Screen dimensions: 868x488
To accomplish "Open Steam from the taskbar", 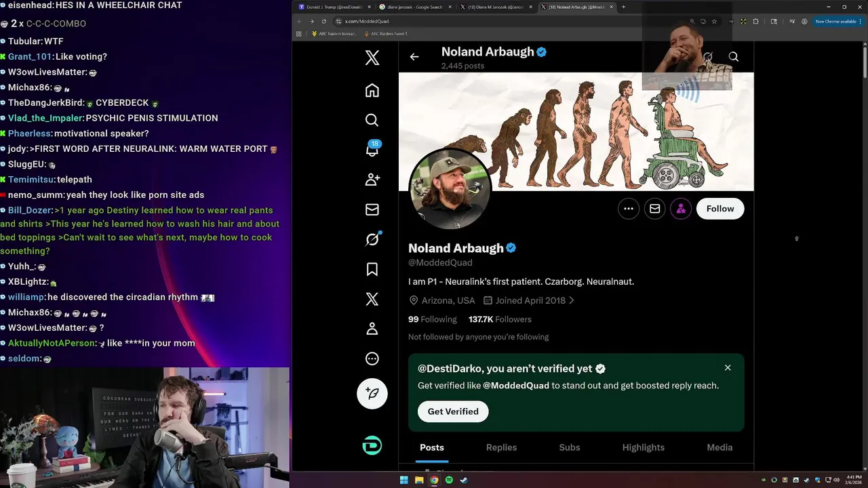I will 464,480.
